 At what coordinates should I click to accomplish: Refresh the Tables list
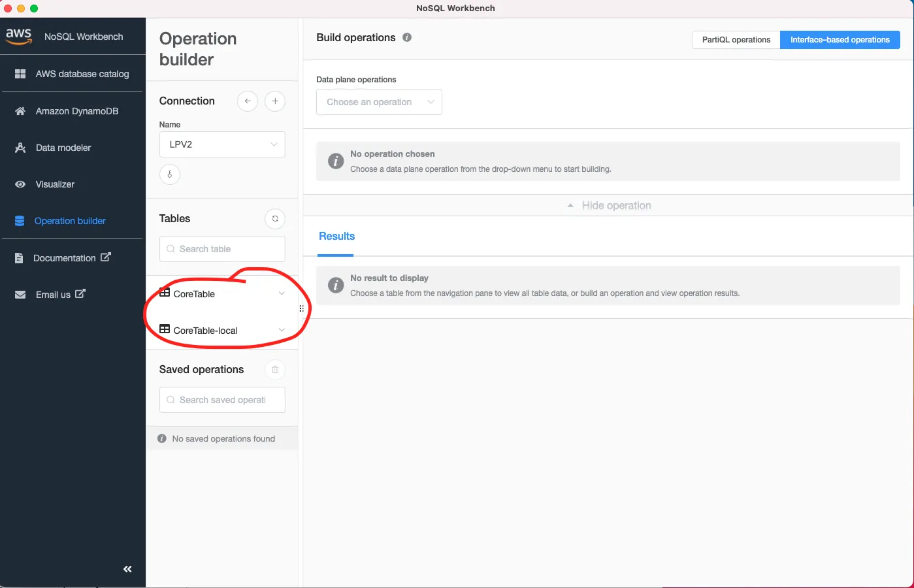coord(275,219)
